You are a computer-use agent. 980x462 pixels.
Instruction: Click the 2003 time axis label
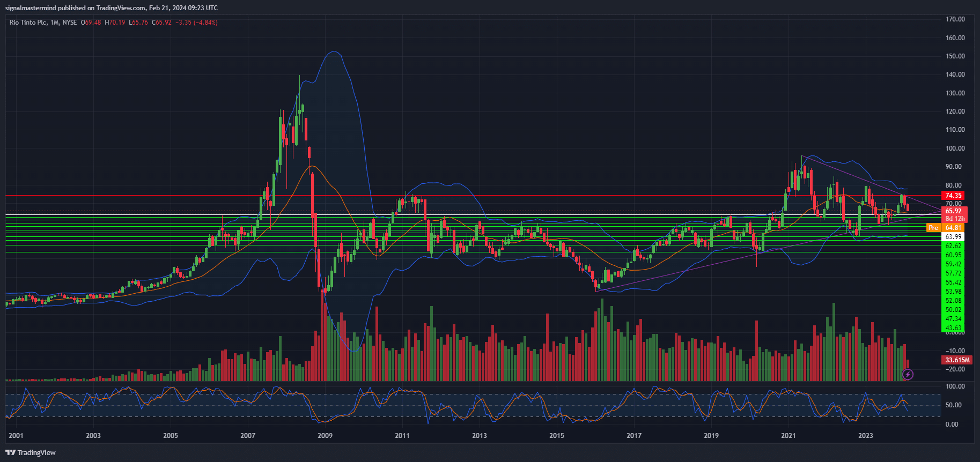click(93, 436)
